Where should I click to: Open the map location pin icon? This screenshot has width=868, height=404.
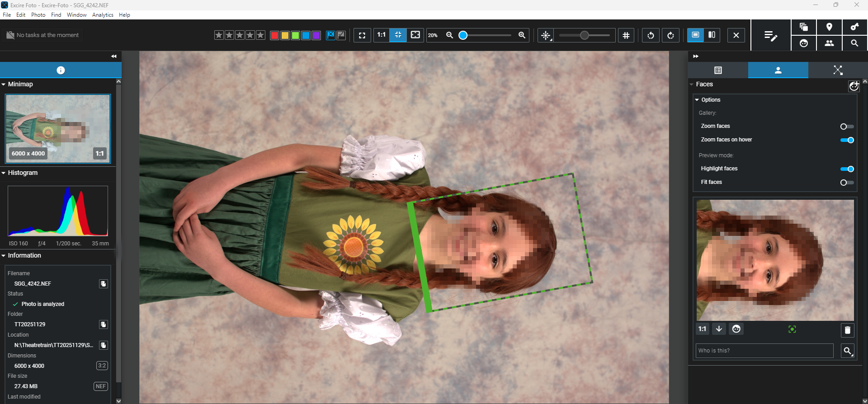(829, 27)
